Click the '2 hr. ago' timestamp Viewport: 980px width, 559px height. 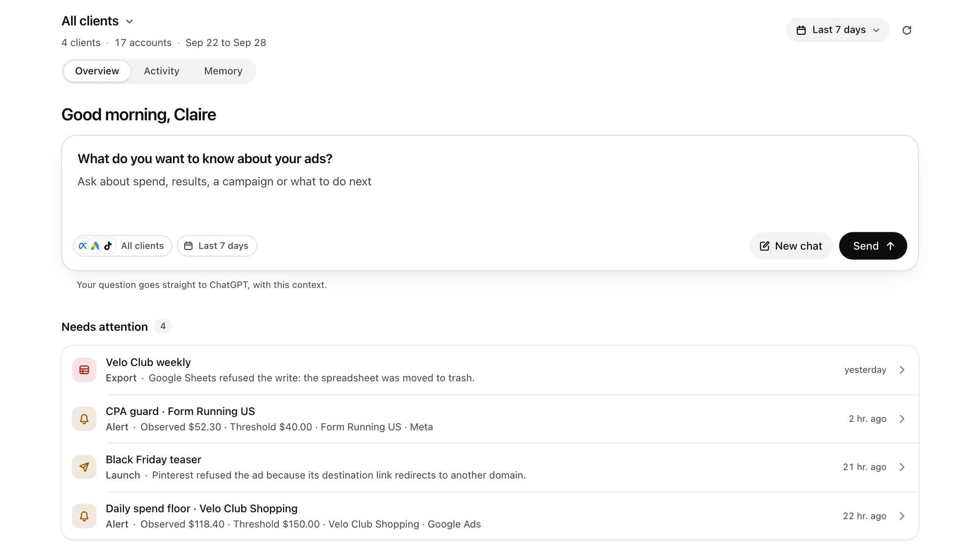click(867, 419)
